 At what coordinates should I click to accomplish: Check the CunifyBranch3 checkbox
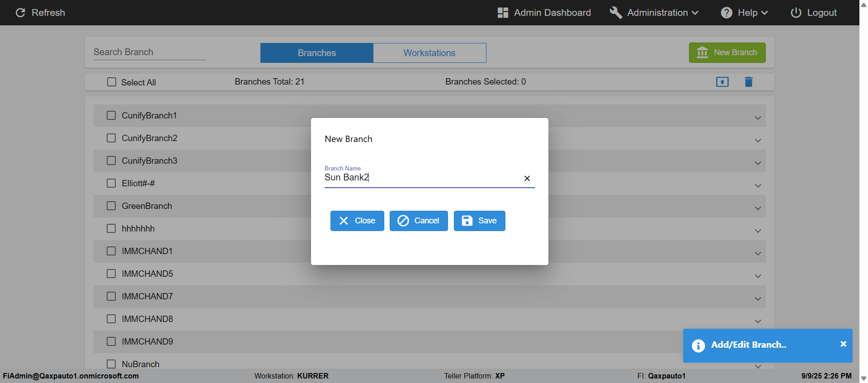click(111, 161)
